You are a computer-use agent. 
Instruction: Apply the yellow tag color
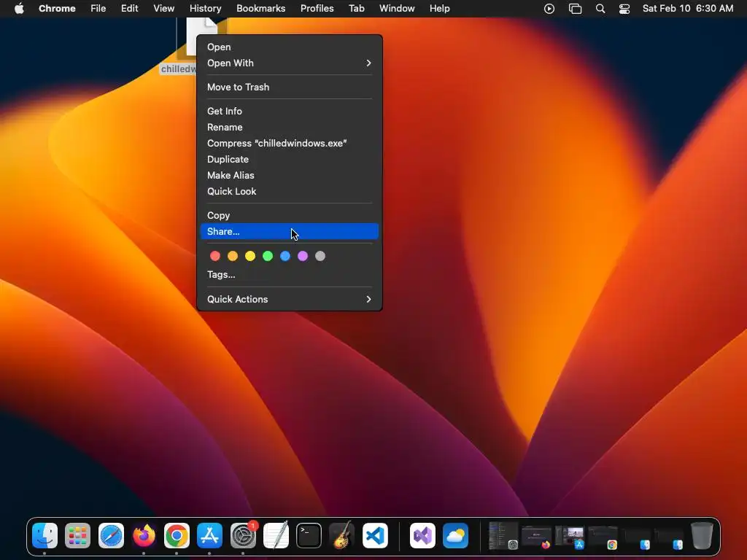(x=250, y=256)
